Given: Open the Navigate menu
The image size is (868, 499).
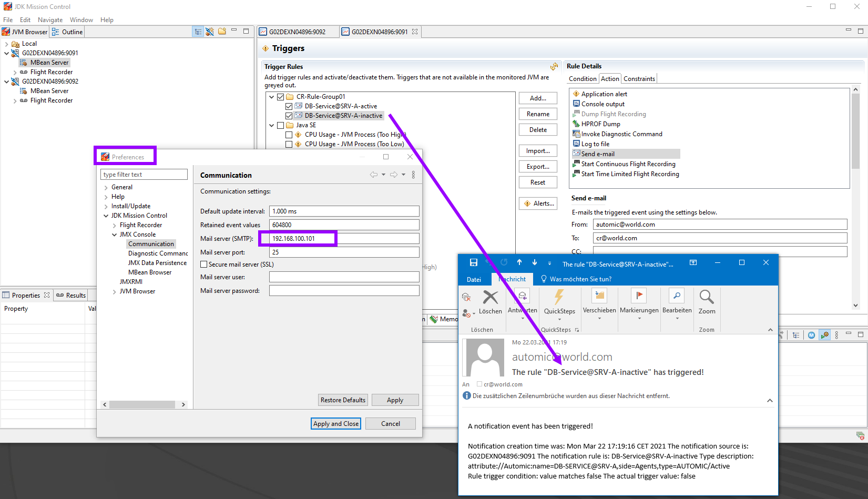Looking at the screenshot, I should pyautogui.click(x=50, y=20).
